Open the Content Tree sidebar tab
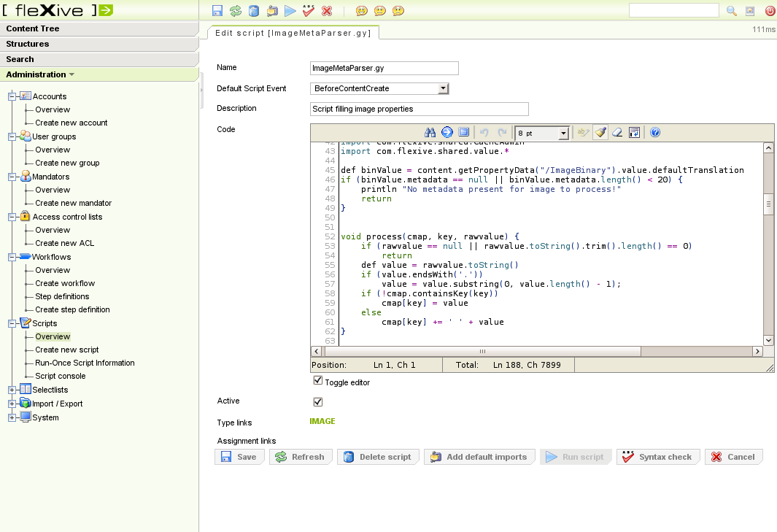The image size is (777, 532). [x=99, y=28]
